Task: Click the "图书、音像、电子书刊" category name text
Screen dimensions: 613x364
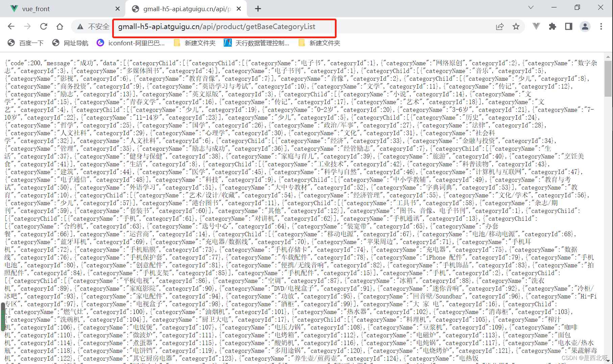Action: 432,211
